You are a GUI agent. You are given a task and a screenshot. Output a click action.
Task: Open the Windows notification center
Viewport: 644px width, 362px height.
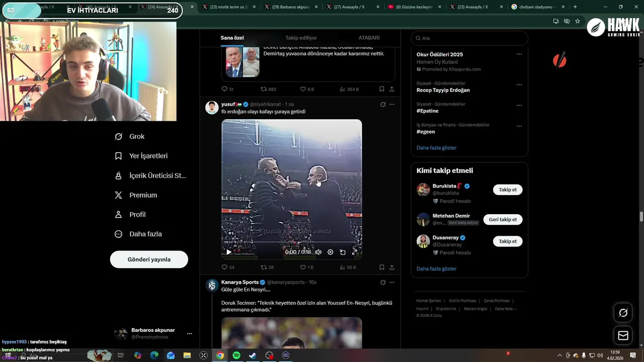click(x=633, y=355)
